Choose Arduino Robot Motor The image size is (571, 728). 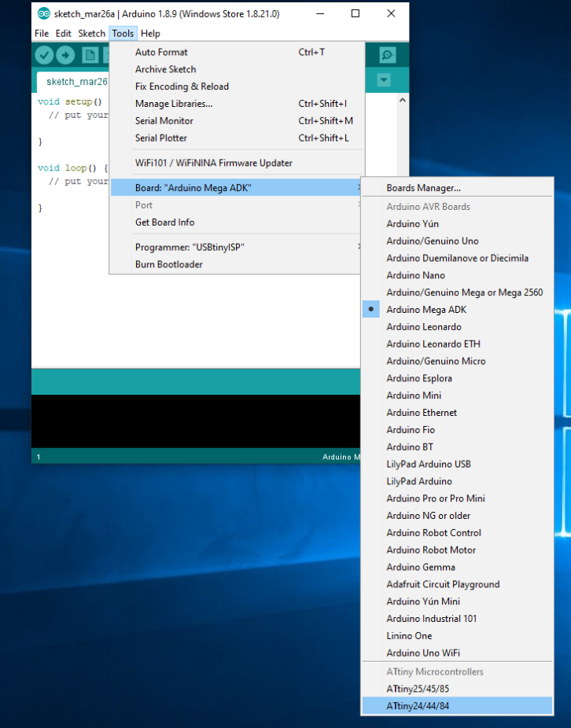(457, 550)
